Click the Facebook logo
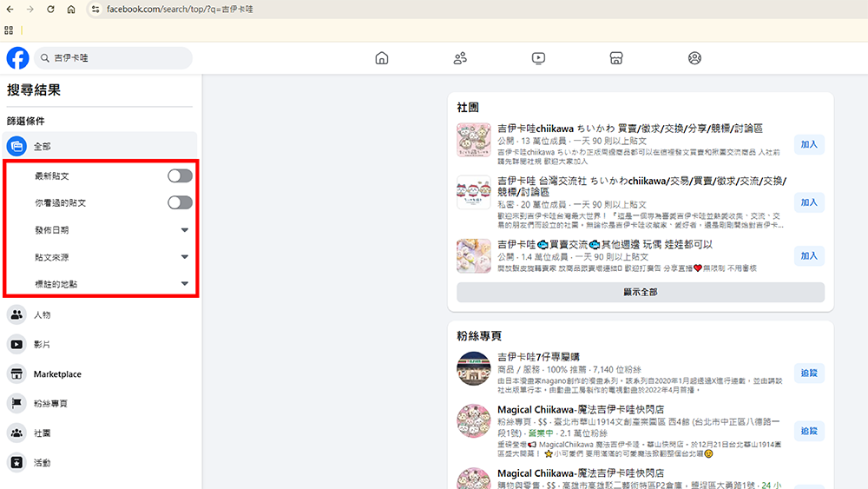This screenshot has height=489, width=868. click(x=17, y=58)
